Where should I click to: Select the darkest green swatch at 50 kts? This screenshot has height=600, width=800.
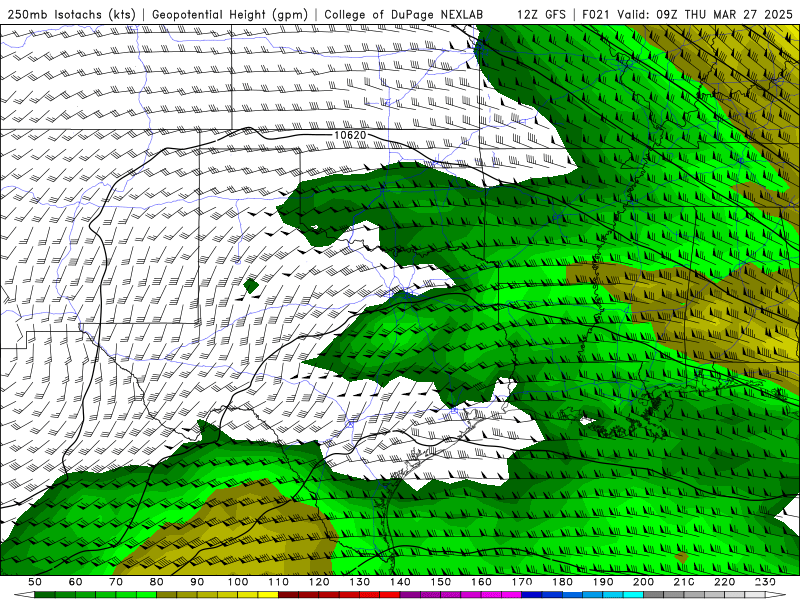[x=45, y=595]
